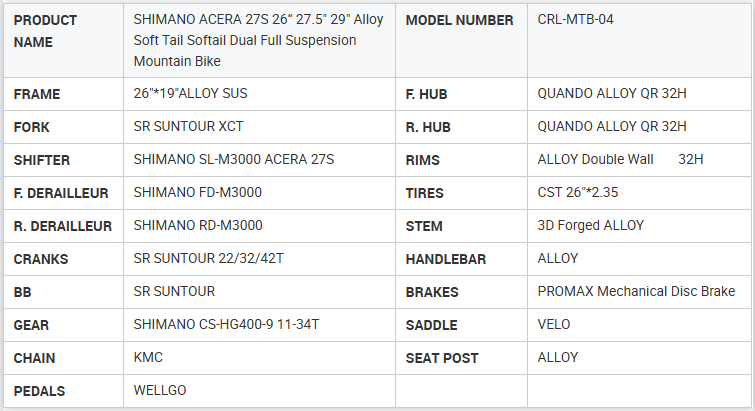755x411 pixels.
Task: Select the ALLOY Double Wall 32H rims value
Action: pos(620,160)
